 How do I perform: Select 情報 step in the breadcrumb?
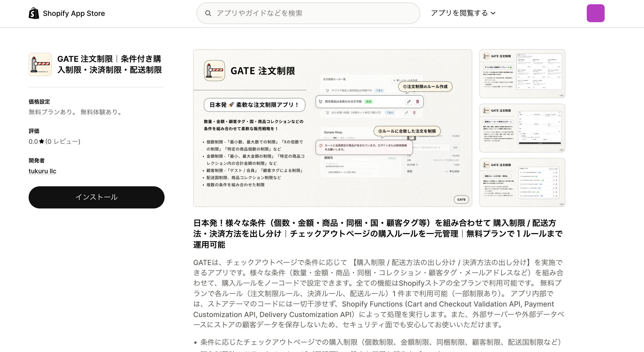335,138
